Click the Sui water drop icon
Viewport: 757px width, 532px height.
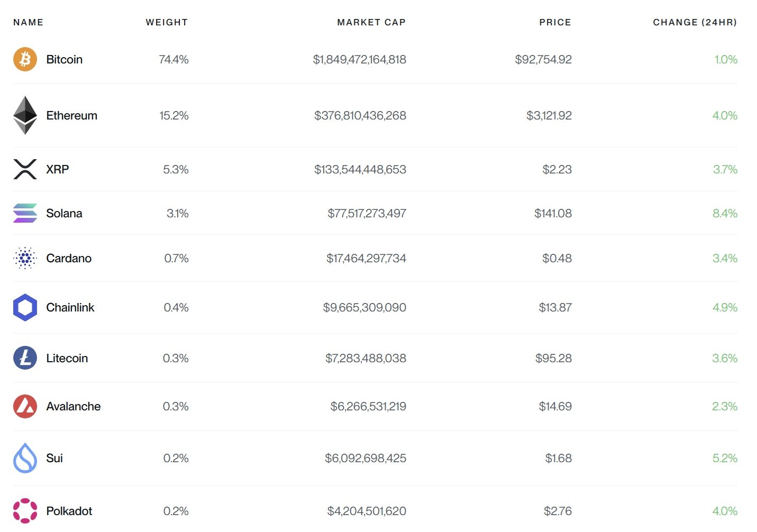[x=24, y=458]
